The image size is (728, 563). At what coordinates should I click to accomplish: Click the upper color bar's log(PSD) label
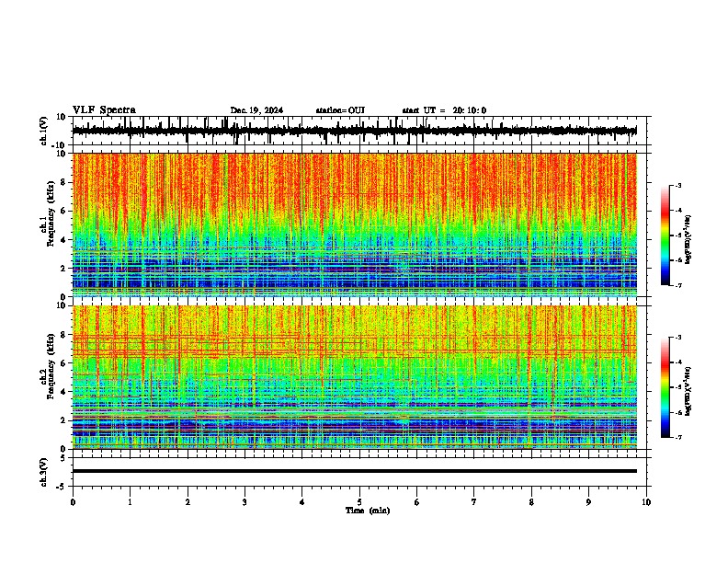[688, 239]
